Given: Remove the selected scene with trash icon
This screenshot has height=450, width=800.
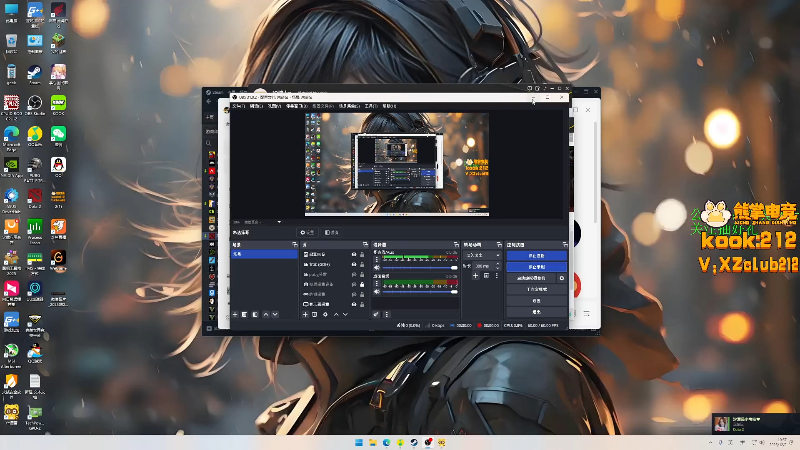Looking at the screenshot, I should pyautogui.click(x=245, y=314).
